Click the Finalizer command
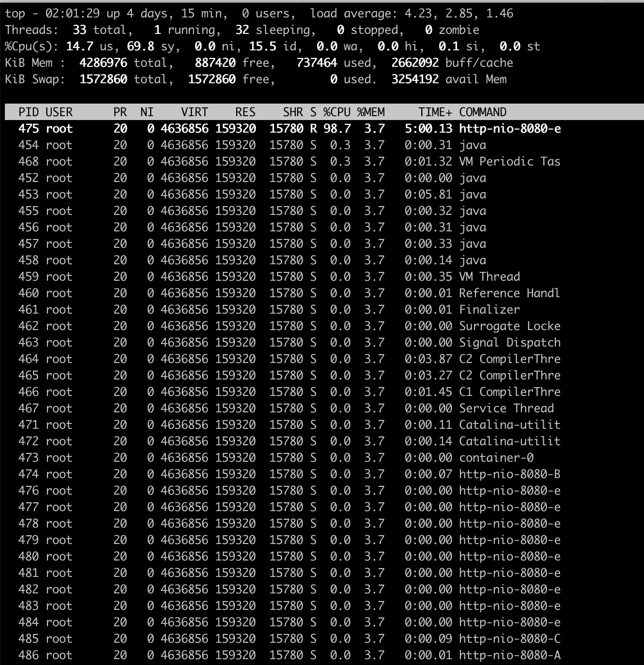Viewport: 644px width, 665px height. tap(490, 310)
